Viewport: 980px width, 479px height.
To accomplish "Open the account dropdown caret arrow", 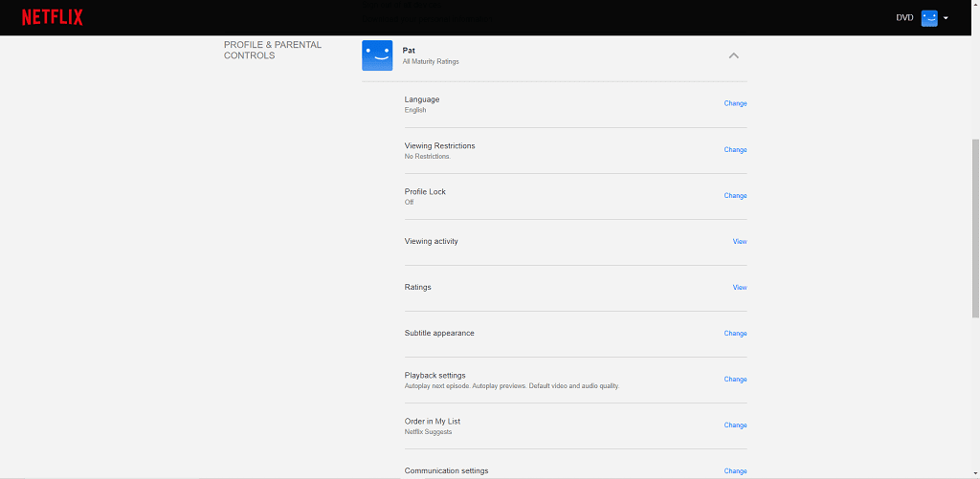I will pos(946,18).
